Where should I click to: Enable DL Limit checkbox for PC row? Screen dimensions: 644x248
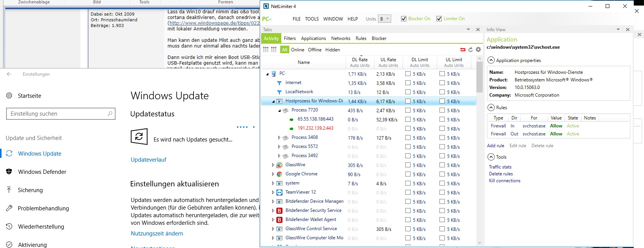coord(408,74)
